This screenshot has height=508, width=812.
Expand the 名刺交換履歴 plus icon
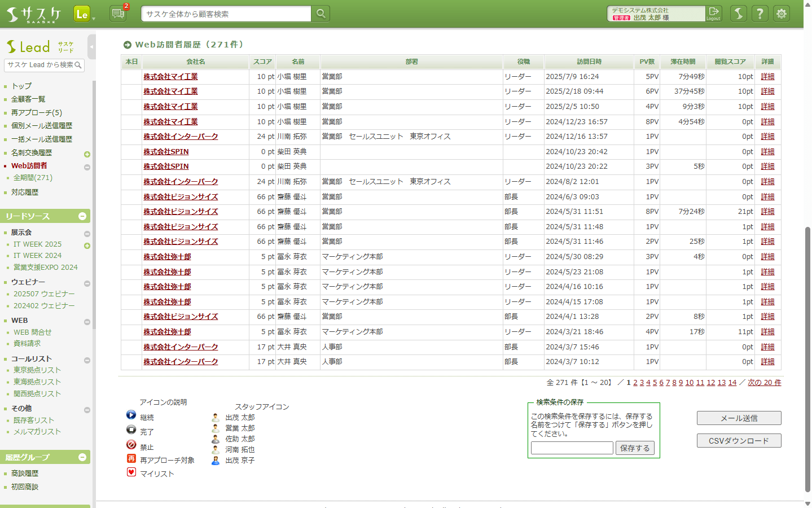coord(87,154)
